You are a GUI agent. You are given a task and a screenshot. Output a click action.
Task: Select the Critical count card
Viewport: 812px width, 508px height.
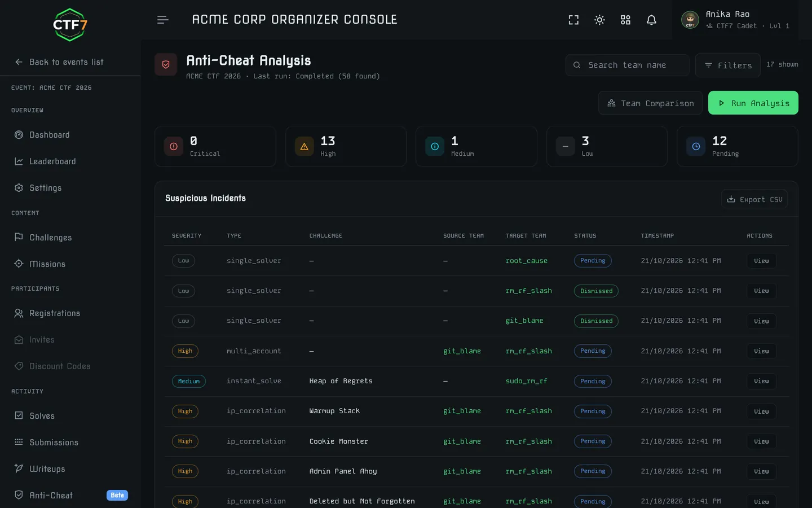pos(215,147)
